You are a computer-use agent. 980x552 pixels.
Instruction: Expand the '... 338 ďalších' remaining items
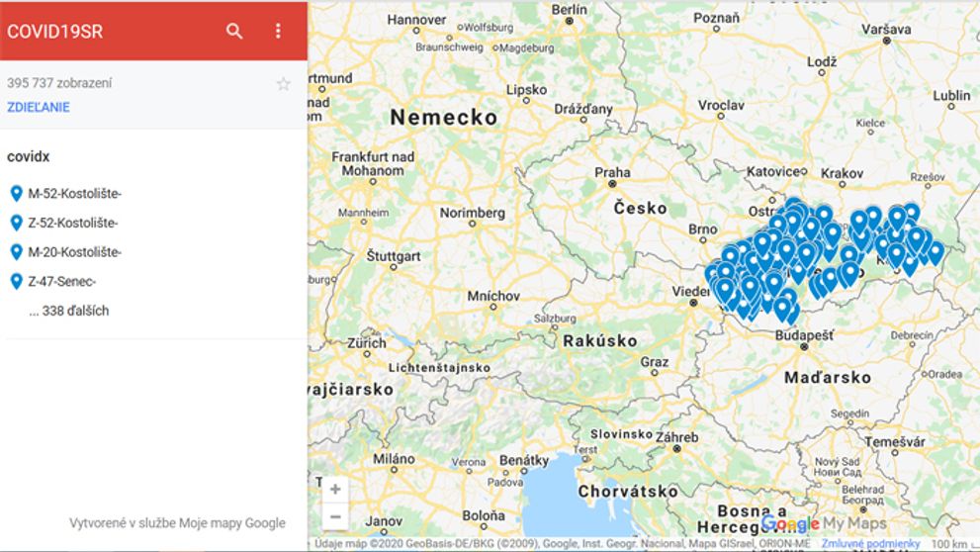[69, 311]
